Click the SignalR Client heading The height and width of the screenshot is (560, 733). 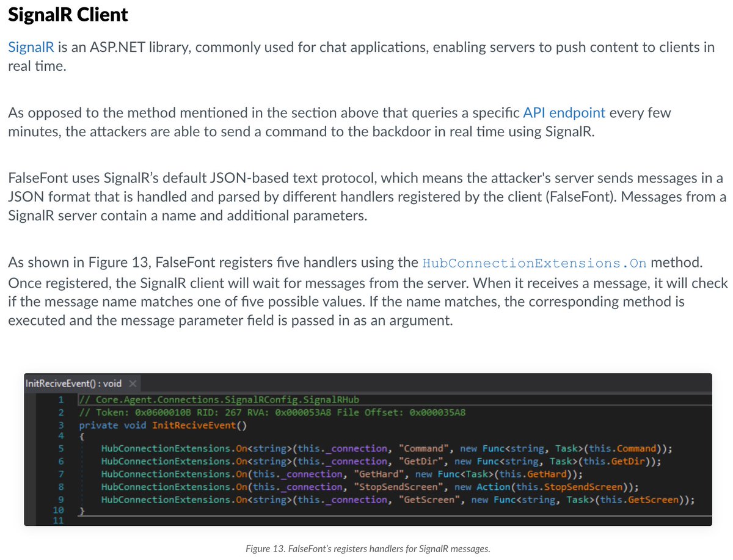coord(68,14)
